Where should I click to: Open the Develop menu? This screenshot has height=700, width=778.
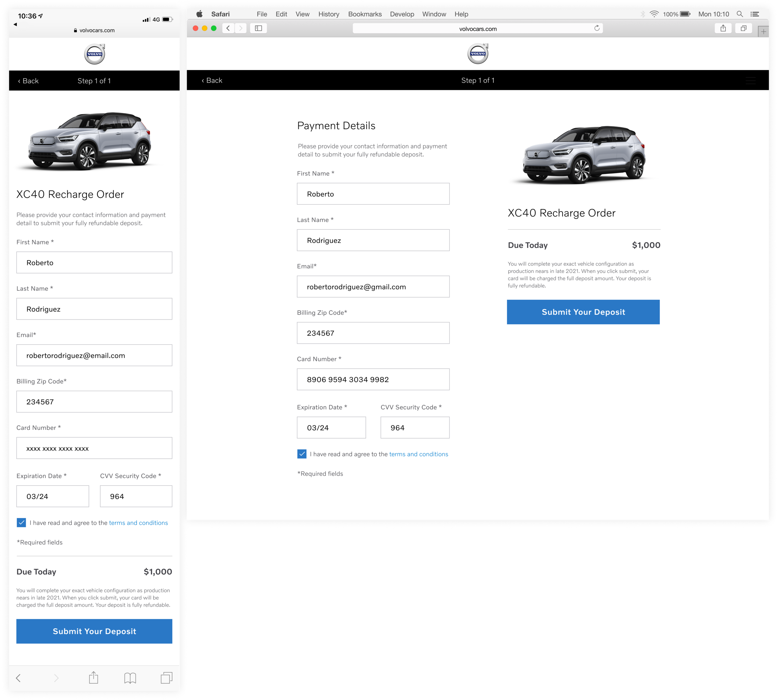coord(402,14)
